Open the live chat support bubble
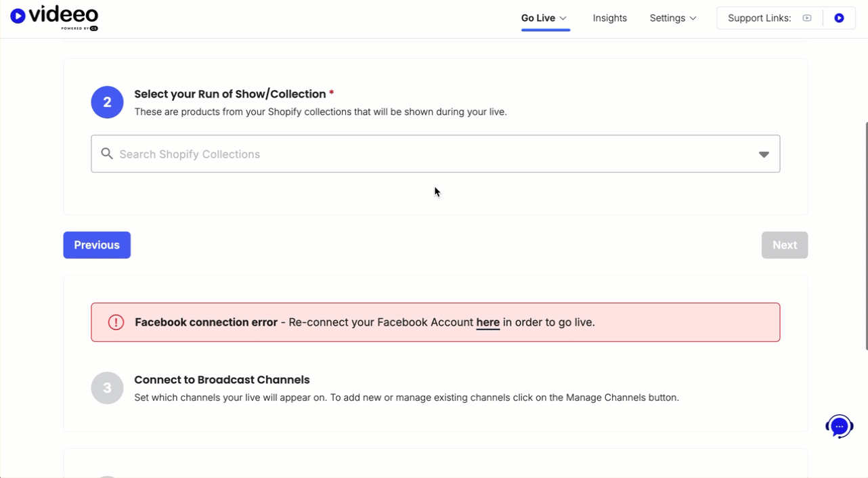This screenshot has height=478, width=868. [839, 427]
